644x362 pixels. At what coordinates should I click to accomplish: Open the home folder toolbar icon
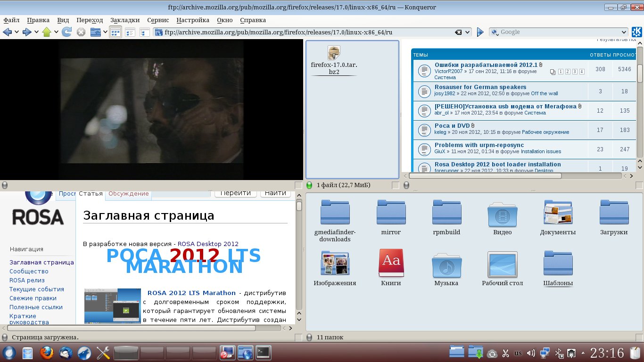[x=95, y=32]
